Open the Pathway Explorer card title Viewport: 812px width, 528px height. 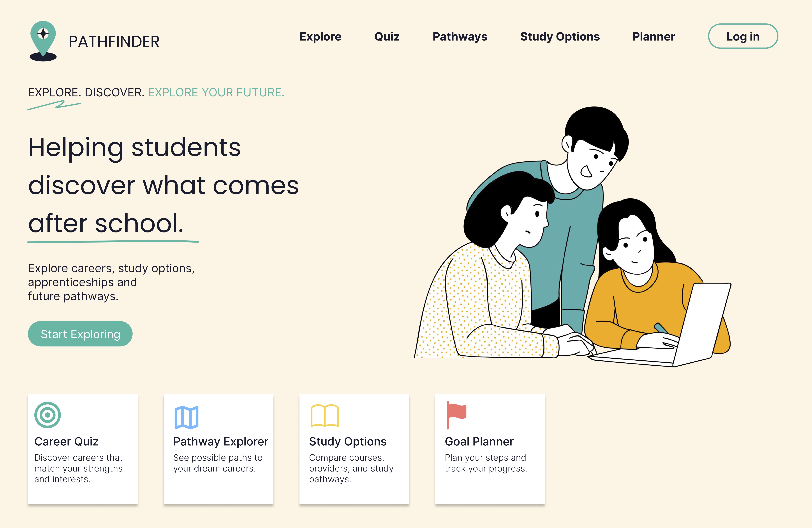[221, 441]
